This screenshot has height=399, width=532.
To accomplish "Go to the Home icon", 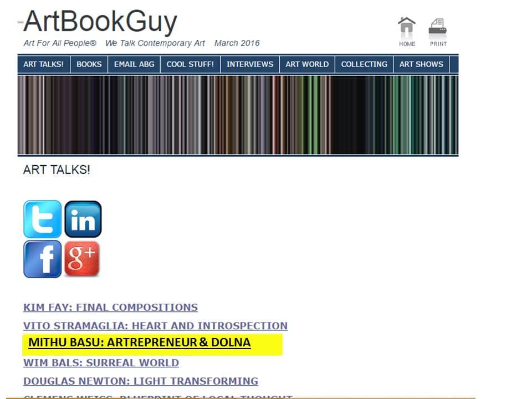I will point(407,31).
